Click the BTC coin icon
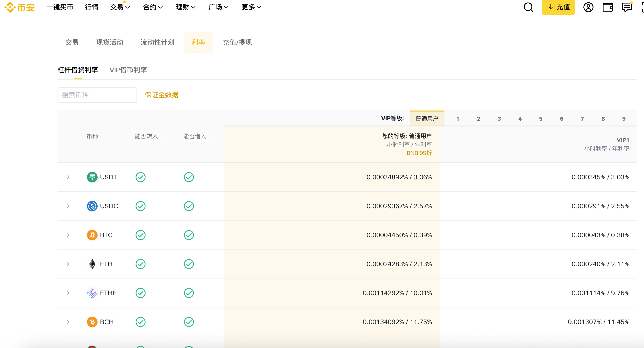 92,235
